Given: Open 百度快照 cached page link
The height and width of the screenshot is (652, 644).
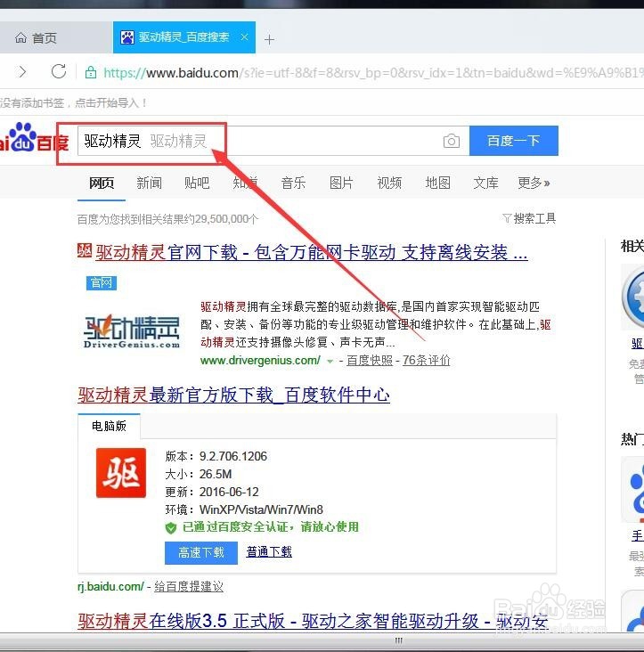Looking at the screenshot, I should (369, 361).
